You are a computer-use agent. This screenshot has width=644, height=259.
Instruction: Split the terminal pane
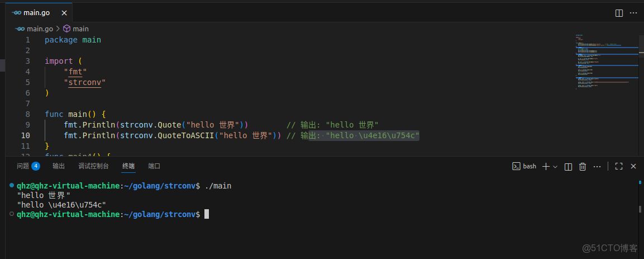coord(568,166)
